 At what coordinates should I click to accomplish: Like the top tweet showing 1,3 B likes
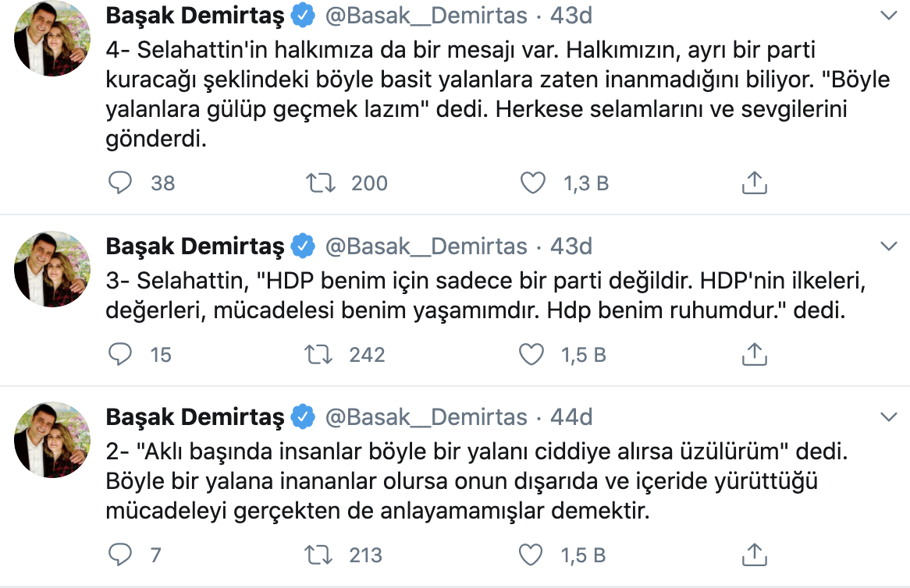pyautogui.click(x=534, y=182)
